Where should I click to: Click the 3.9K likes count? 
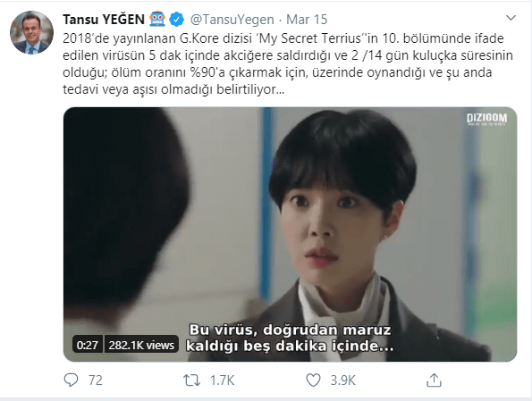click(343, 380)
